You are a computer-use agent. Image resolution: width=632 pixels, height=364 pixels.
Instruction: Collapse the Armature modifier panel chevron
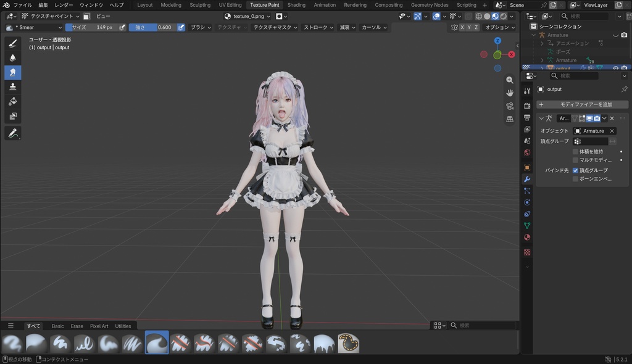click(541, 118)
